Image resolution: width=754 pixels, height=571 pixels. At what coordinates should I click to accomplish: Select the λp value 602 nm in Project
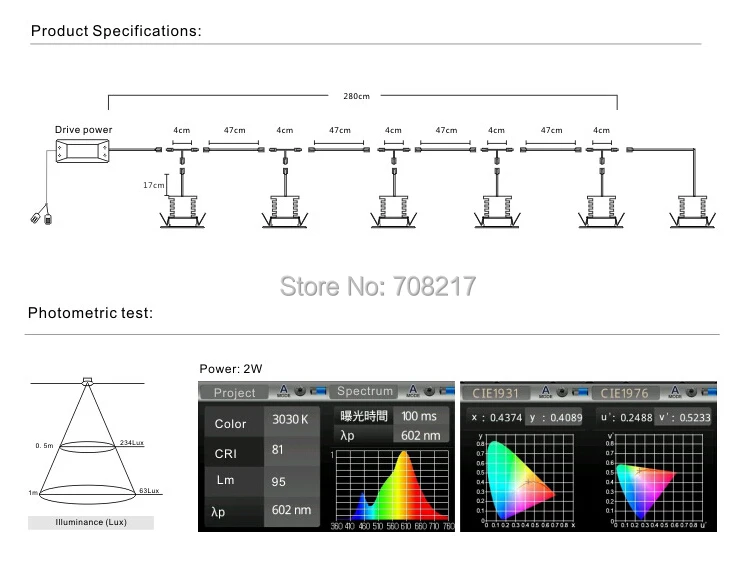(x=291, y=510)
